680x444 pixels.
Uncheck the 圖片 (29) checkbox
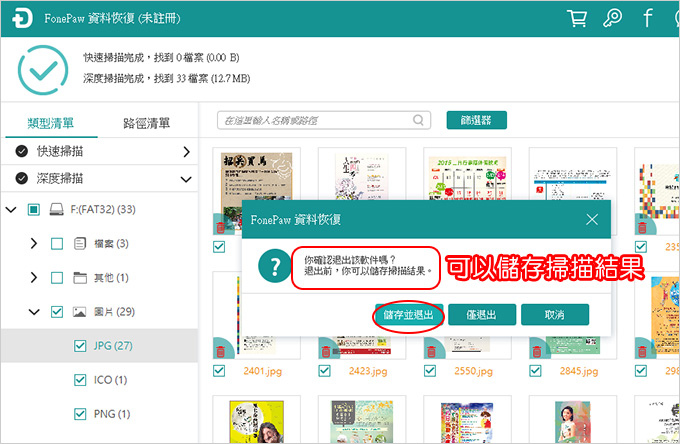57,312
